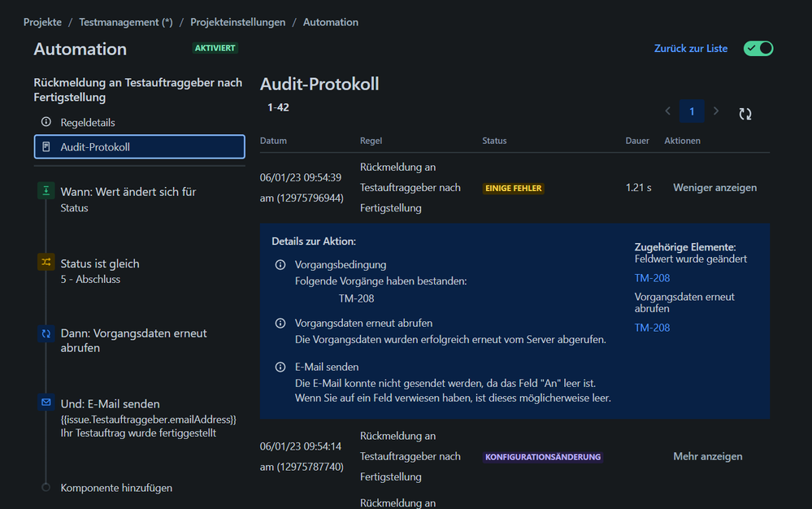The height and width of the screenshot is (509, 812).
Task: Click the Regeldetails info icon
Action: pos(46,124)
